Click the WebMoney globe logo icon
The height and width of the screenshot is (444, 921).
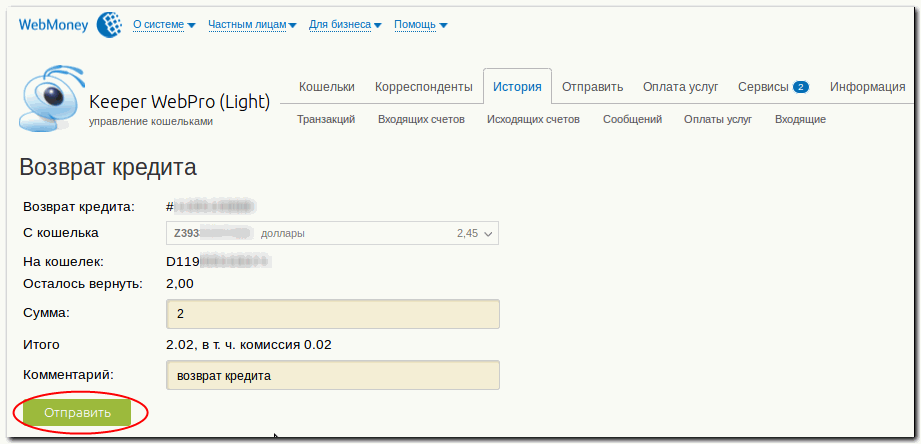pos(109,25)
